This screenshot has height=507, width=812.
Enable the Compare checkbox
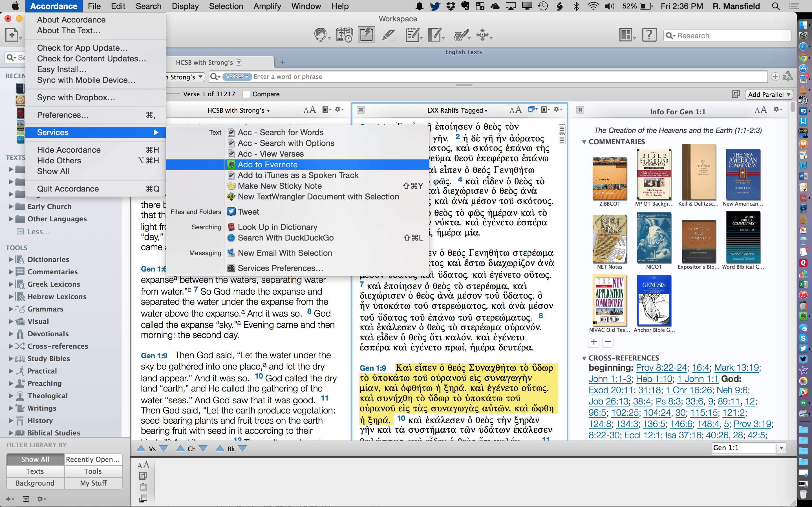click(247, 94)
